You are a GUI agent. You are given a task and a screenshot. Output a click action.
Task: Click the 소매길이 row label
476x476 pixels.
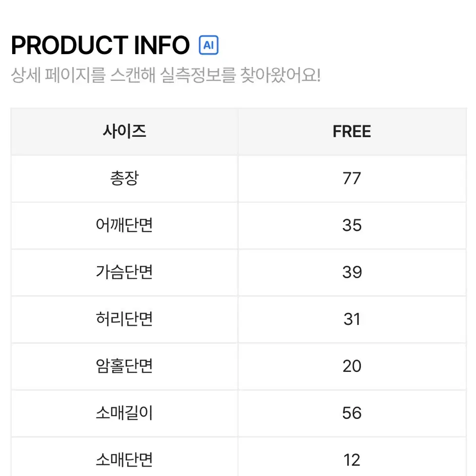[124, 413]
